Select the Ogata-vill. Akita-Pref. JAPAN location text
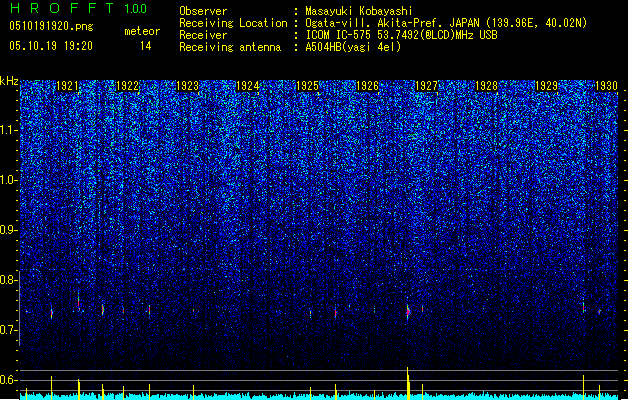Screen dimensions: 629x400 [x=446, y=23]
